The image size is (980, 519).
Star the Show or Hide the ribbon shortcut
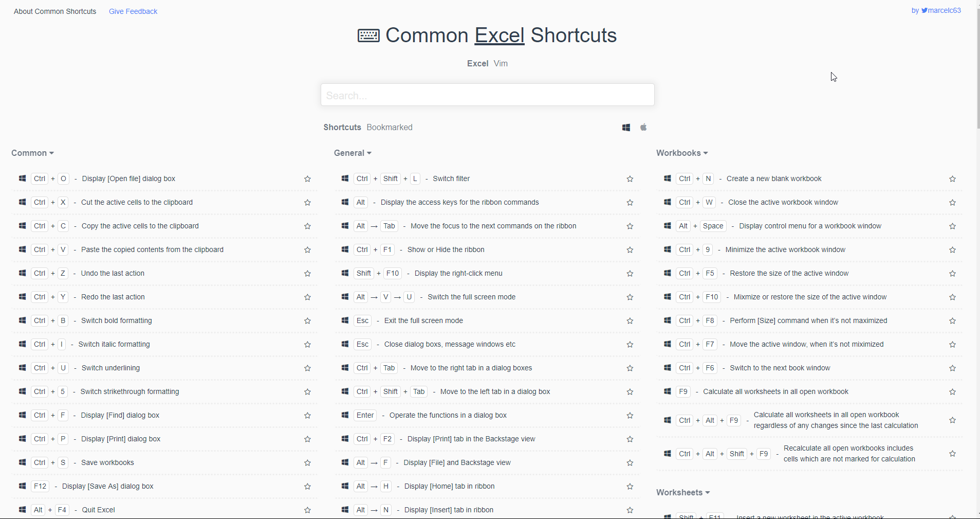[x=630, y=250]
